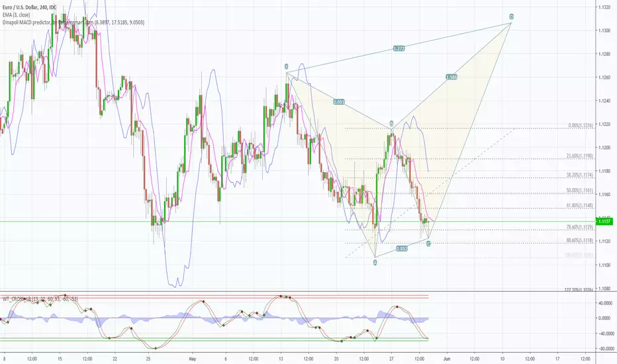Click the 0.852 ratio label on pattern
The height and width of the screenshot is (364, 617).
click(402, 249)
